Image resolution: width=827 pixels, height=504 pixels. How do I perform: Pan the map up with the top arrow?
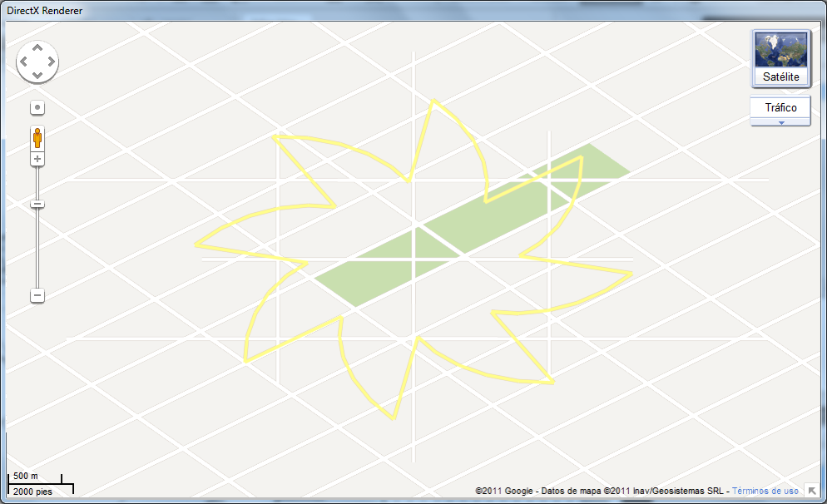(x=37, y=48)
